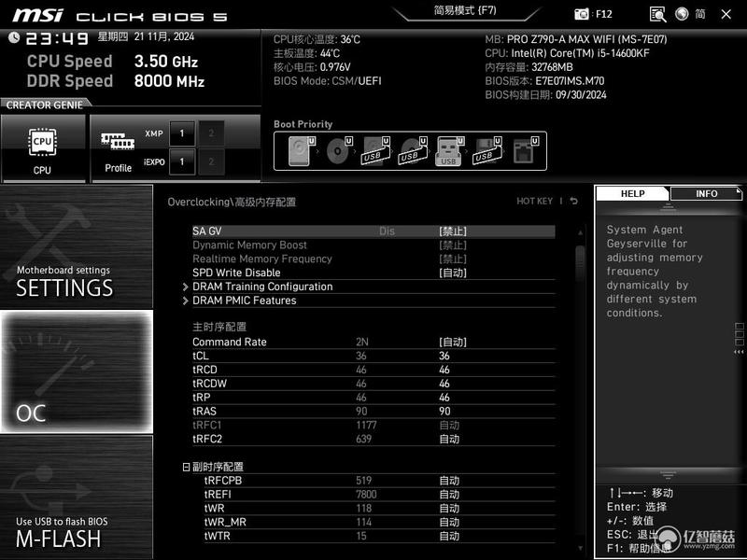This screenshot has width=747, height=560.
Task: Expand DRAM Training Configuration submenu
Action: click(262, 287)
